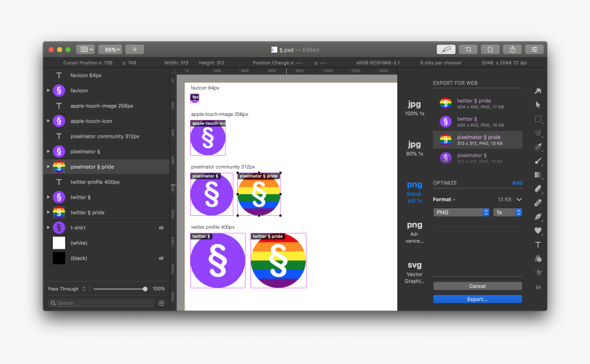Expand the twitter § layer group

(x=48, y=197)
